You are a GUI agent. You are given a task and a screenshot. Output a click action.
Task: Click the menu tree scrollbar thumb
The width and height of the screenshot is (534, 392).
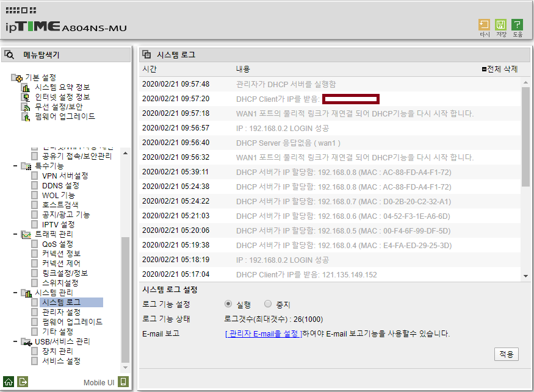(125, 300)
